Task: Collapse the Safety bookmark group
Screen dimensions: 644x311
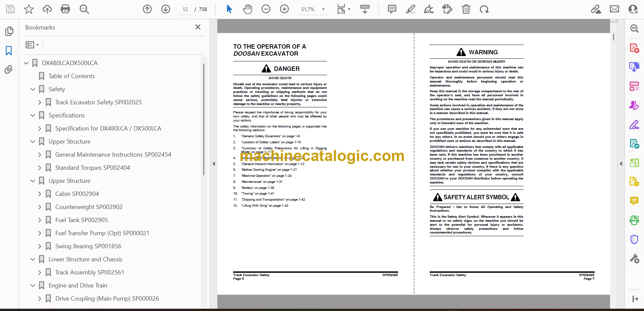Action: (33, 89)
